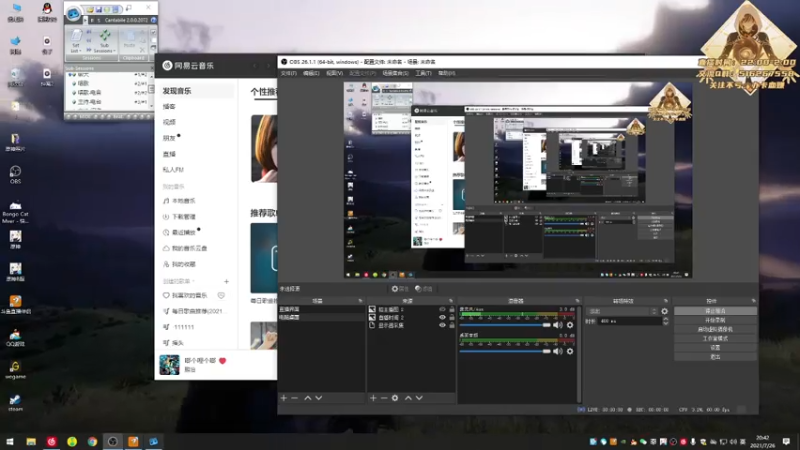The height and width of the screenshot is (450, 800).
Task: Adjust 麦克风/Aux volume slider
Action: (x=505, y=325)
